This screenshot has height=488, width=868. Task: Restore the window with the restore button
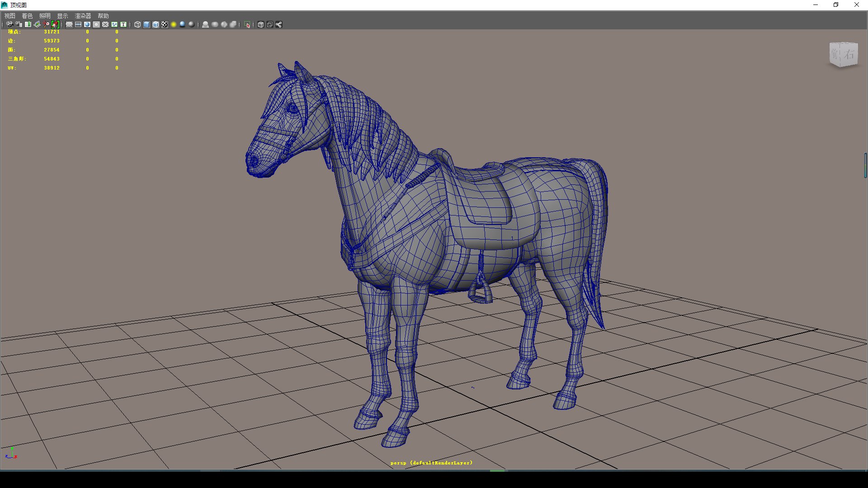click(836, 5)
